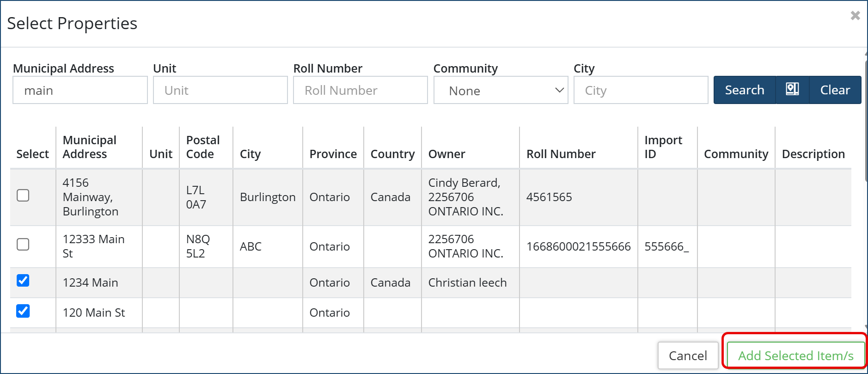868x374 pixels.
Task: Click Add Selected Item/s button
Action: point(795,355)
